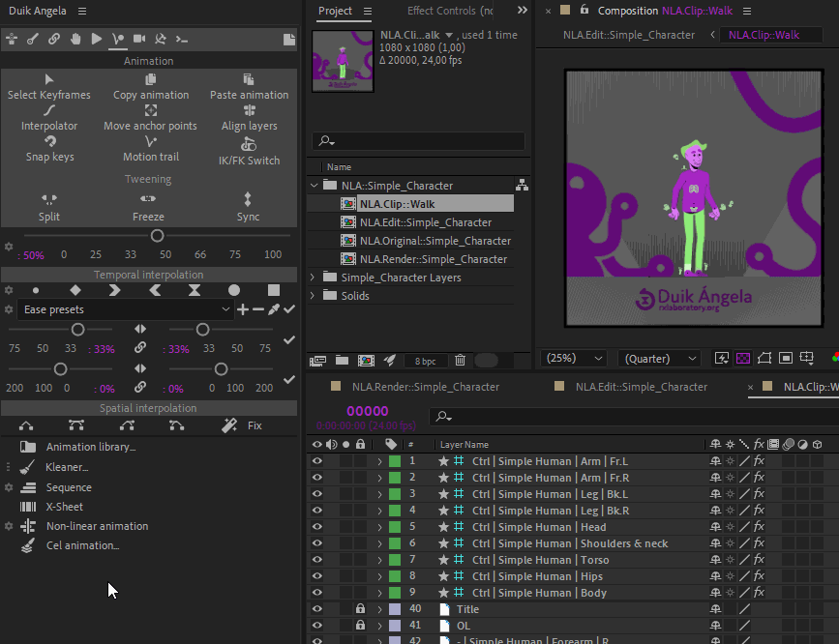Open the Quarter resolution dropdown

[x=661, y=358]
